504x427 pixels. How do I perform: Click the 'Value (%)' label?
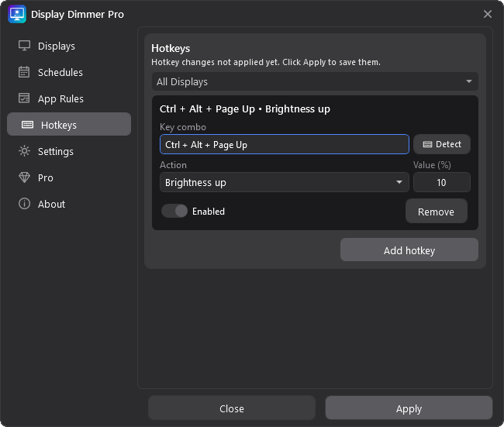432,165
